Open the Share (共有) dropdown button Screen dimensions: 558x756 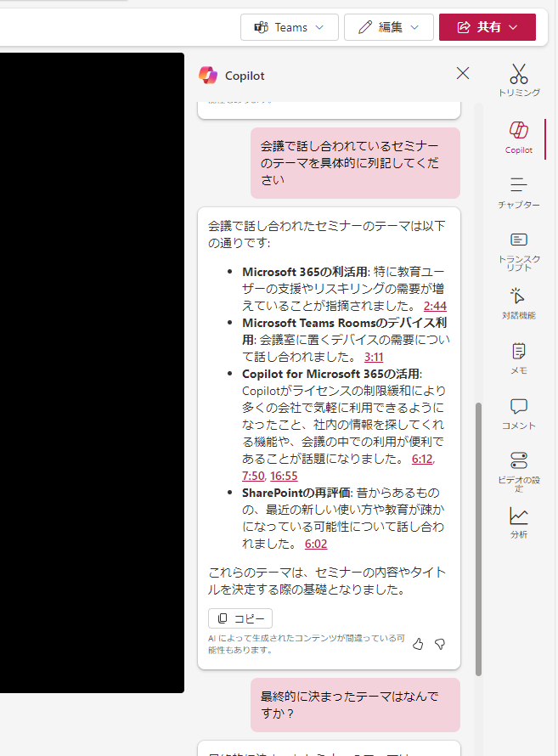[488, 27]
